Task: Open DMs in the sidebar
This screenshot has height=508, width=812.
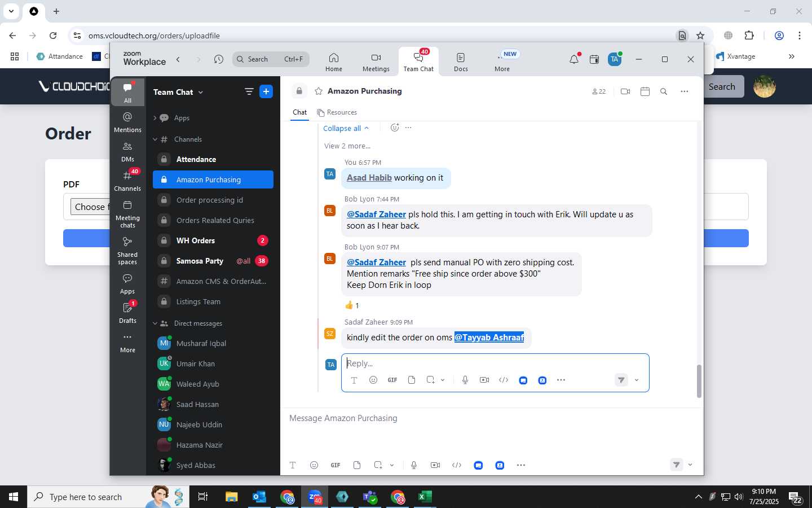Action: (x=127, y=151)
